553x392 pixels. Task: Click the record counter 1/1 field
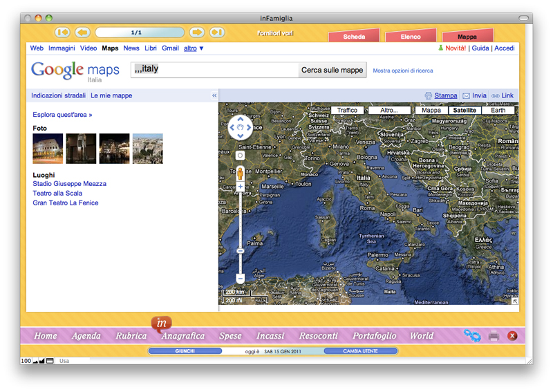pyautogui.click(x=140, y=32)
